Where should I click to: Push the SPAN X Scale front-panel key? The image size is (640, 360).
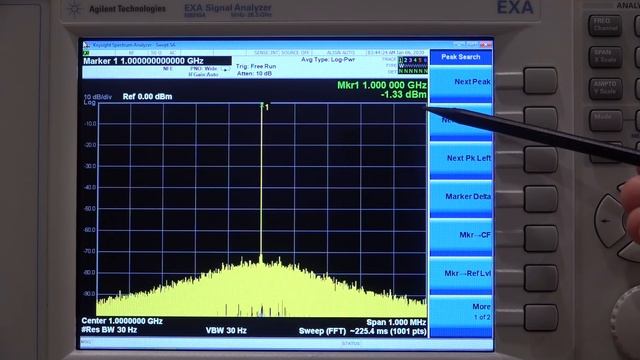[x=605, y=57]
